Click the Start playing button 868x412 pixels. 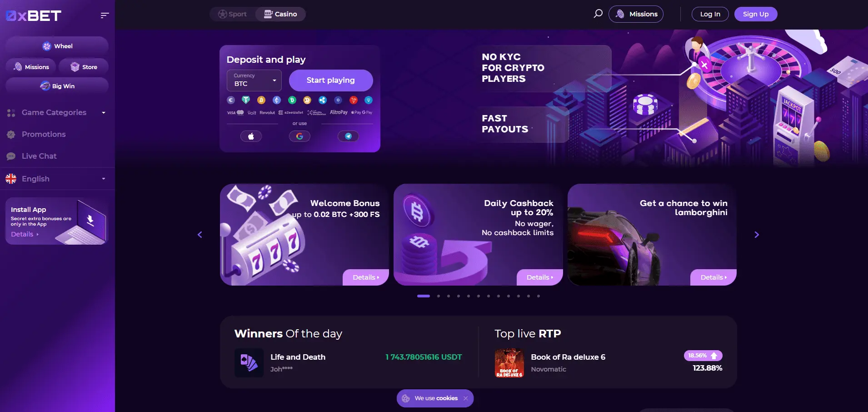pyautogui.click(x=331, y=80)
